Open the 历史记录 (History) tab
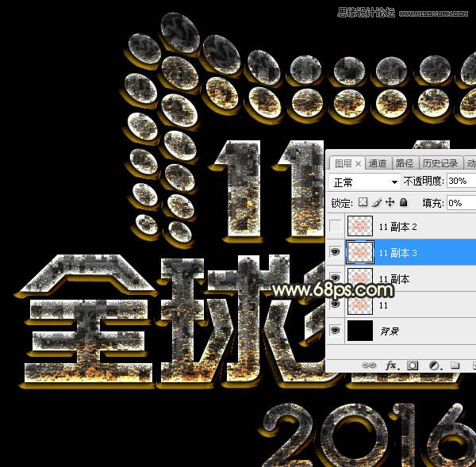The image size is (476, 467). 440,163
